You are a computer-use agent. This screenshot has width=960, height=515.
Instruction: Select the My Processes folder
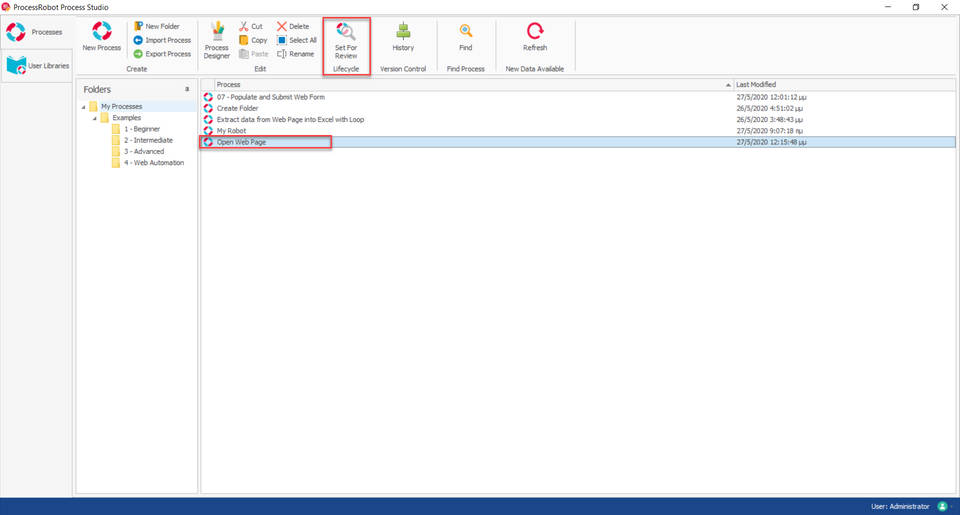pyautogui.click(x=121, y=107)
